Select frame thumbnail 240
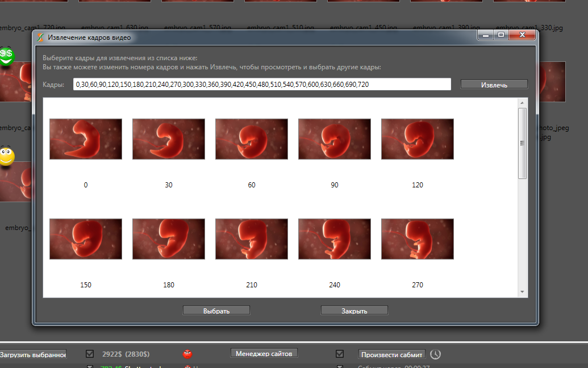Viewport: 588px width, 368px height. pos(335,239)
